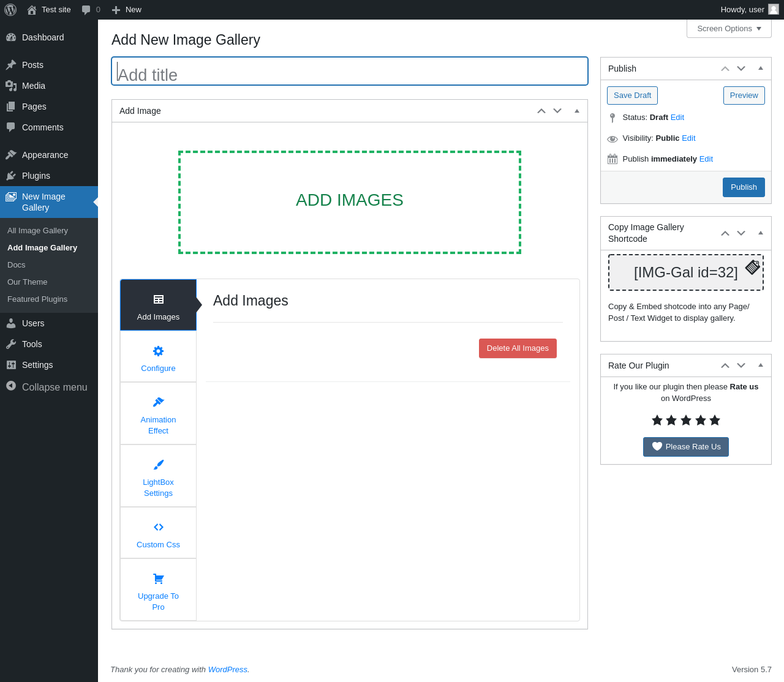
Task: Click the LightBox Settings brush icon
Action: 158,465
